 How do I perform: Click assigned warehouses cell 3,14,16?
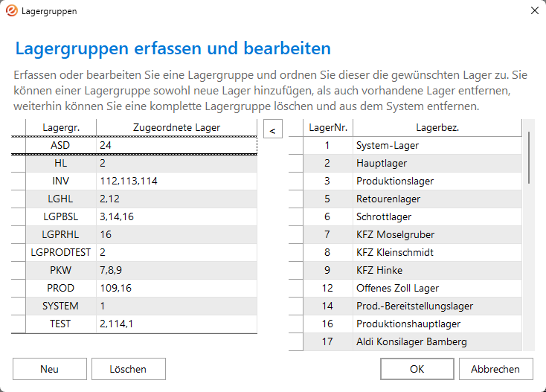point(176,216)
